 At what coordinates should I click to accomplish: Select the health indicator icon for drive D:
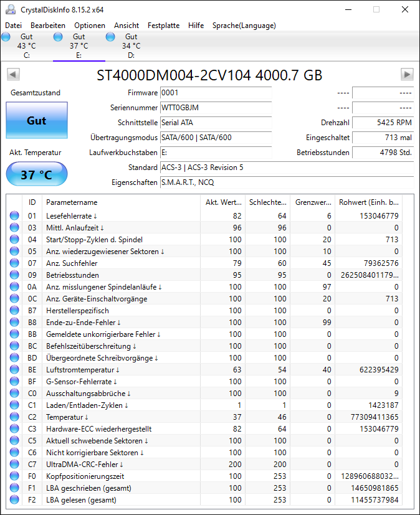click(110, 37)
